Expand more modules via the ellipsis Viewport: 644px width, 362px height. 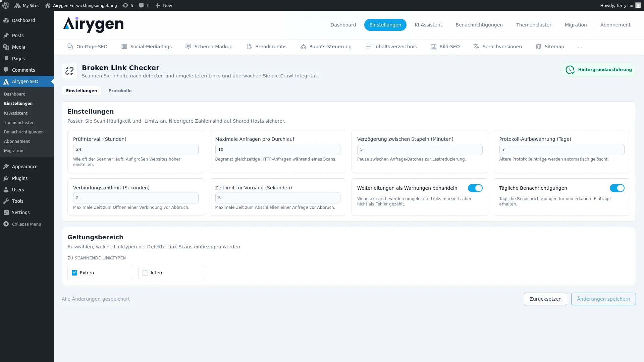pyautogui.click(x=580, y=47)
